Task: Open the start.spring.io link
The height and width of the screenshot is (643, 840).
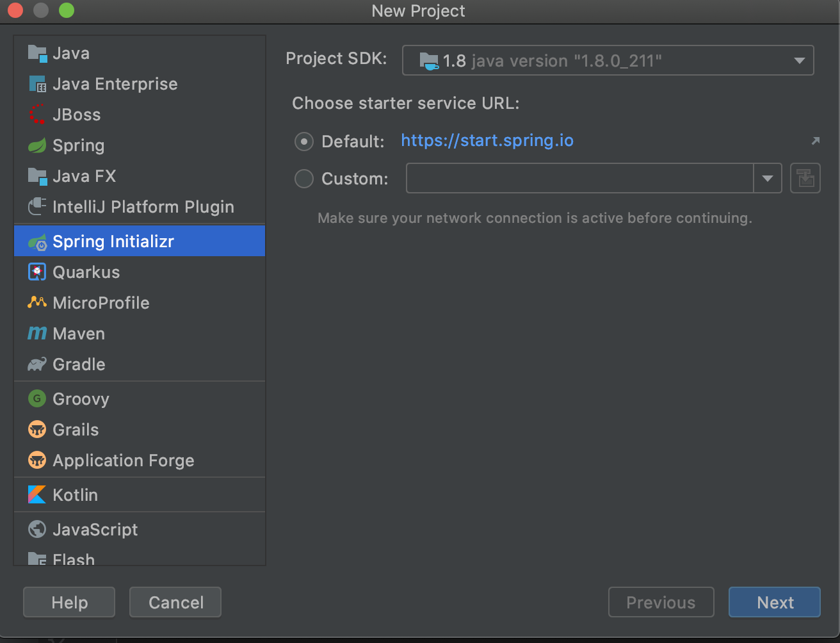Action: [x=487, y=140]
